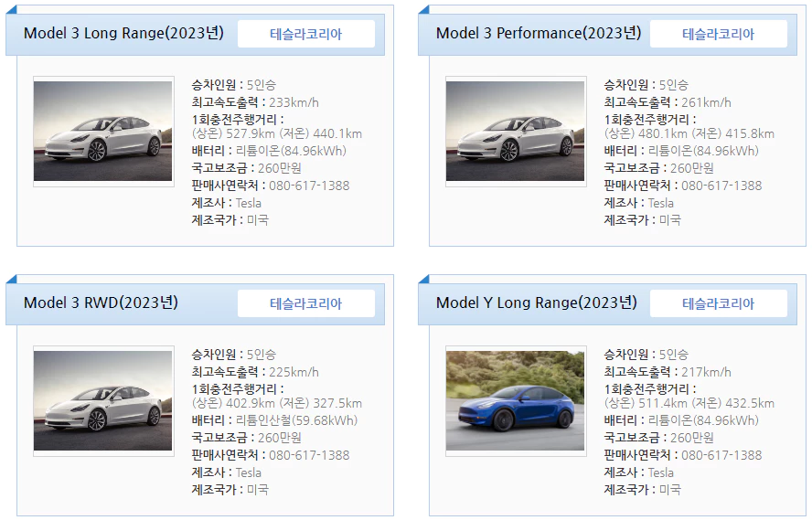Click the 217km/h top speed value
This screenshot has height=520, width=812.
(706, 372)
